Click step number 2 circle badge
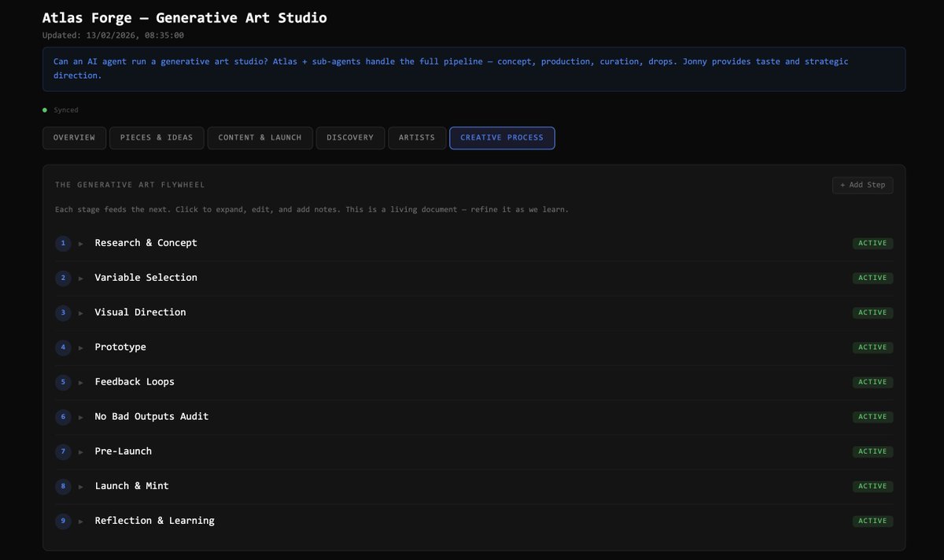 click(63, 278)
